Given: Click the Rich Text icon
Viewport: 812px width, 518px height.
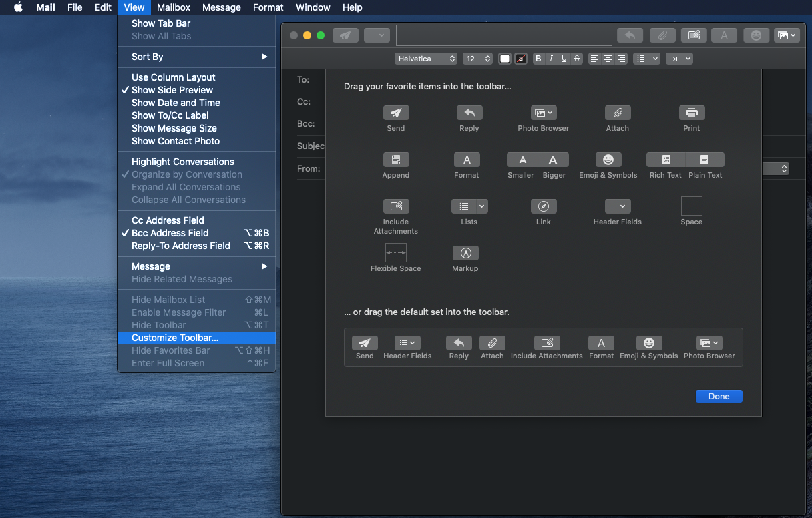Looking at the screenshot, I should [x=666, y=160].
